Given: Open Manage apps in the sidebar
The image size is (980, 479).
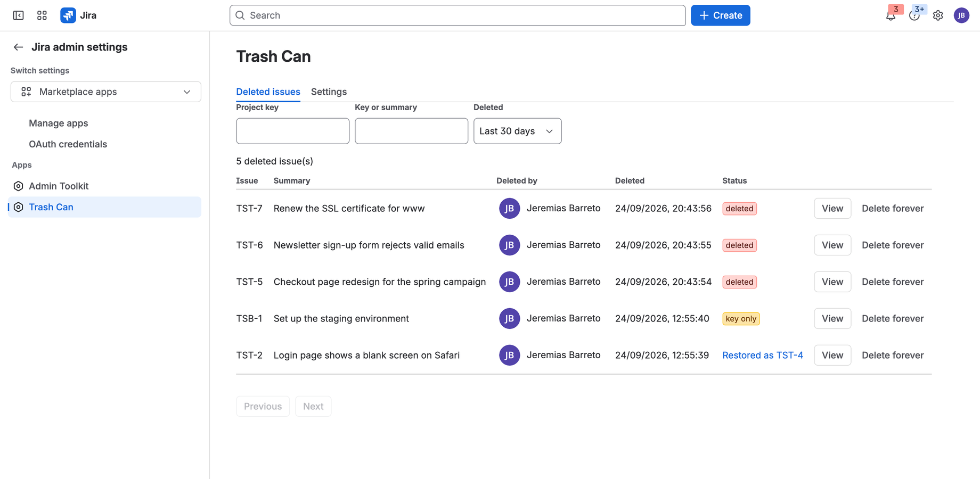Looking at the screenshot, I should [x=59, y=123].
